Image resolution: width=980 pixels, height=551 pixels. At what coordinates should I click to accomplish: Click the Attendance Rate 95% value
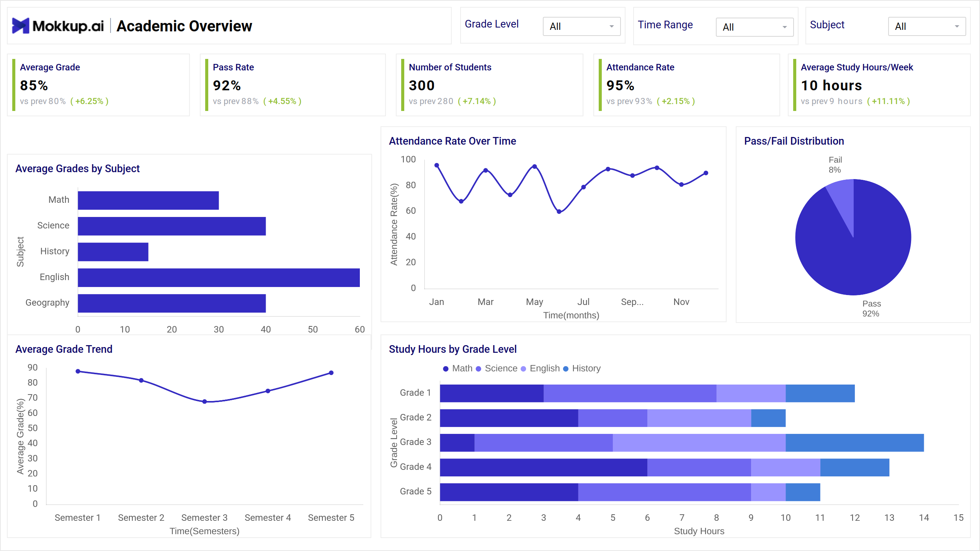click(620, 85)
